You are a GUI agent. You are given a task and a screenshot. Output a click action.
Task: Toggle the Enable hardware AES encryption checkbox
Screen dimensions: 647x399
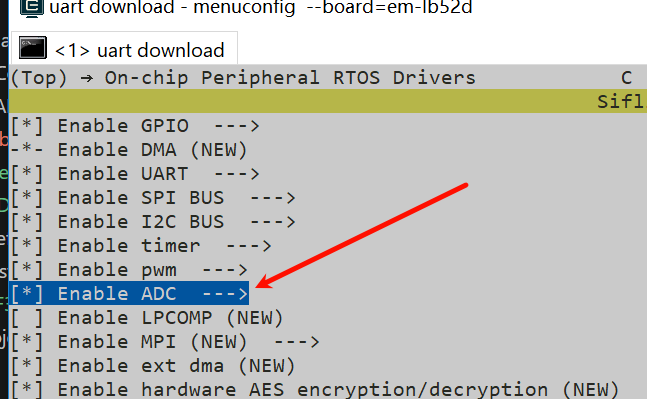(27, 390)
